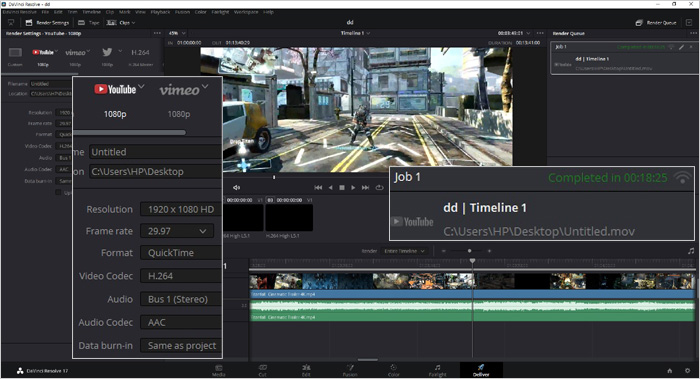Go to last frame in viewer
The image size is (700, 379).
pos(365,187)
